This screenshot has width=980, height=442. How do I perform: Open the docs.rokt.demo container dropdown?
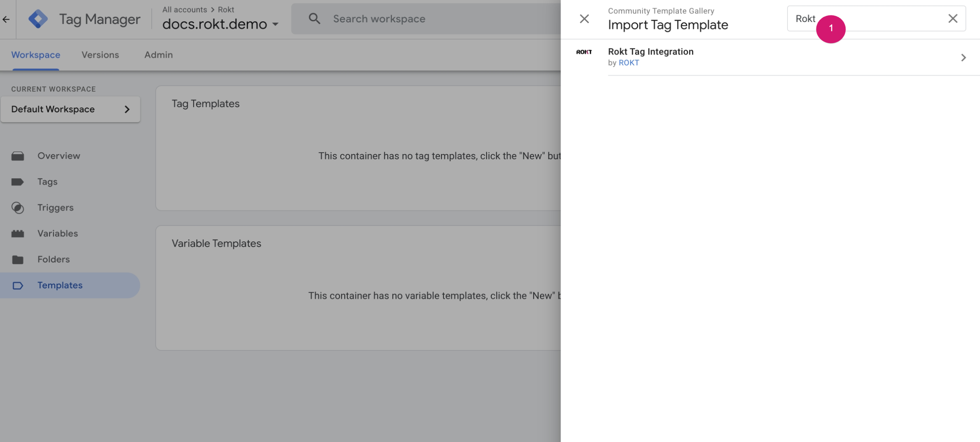[221, 24]
